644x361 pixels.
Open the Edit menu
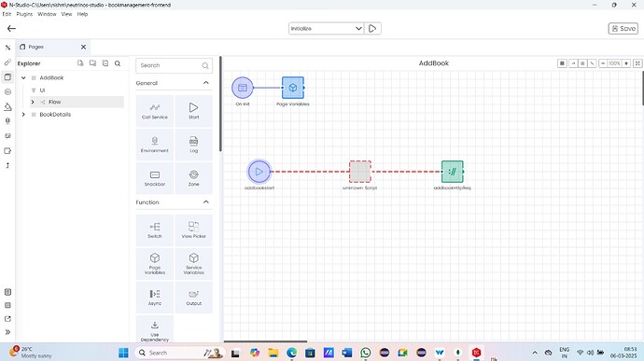(x=7, y=14)
